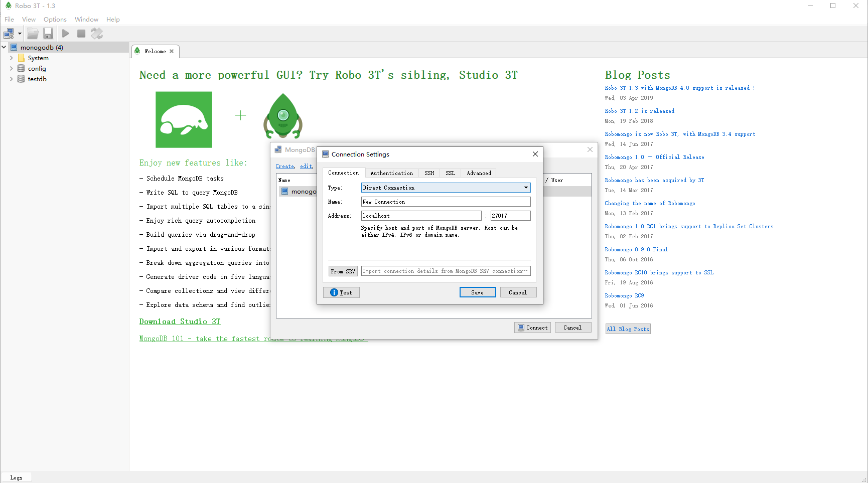Select the monogo connection row in list
This screenshot has width=868, height=483.
[x=434, y=191]
